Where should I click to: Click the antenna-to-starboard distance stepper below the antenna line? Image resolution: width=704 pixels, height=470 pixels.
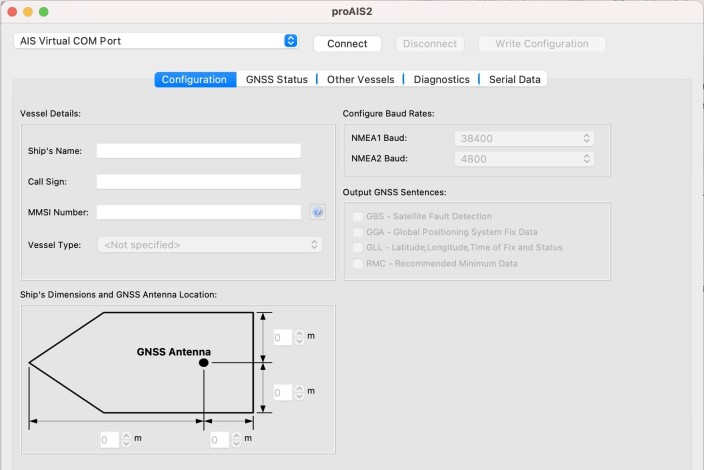(x=299, y=392)
